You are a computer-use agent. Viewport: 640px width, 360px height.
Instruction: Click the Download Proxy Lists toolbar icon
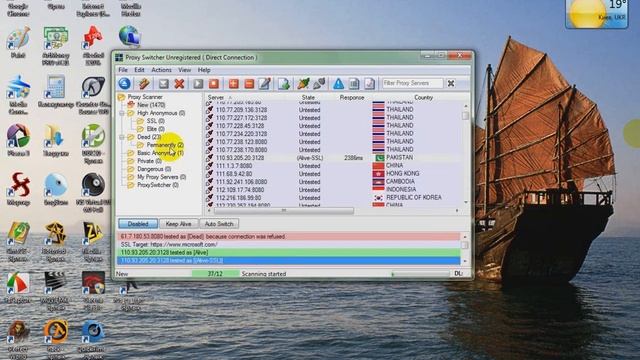coord(143,84)
